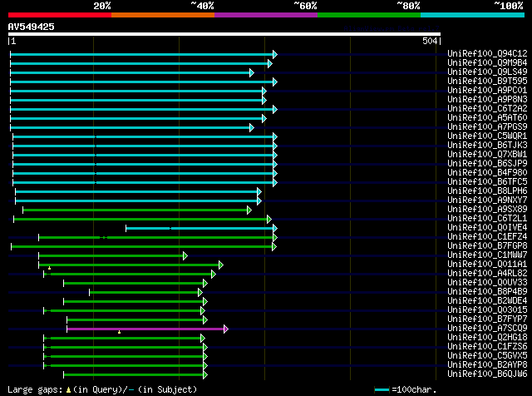Click the arrowhead ending the B8P4B9 alignment
532x396 pixels.
tap(200, 292)
